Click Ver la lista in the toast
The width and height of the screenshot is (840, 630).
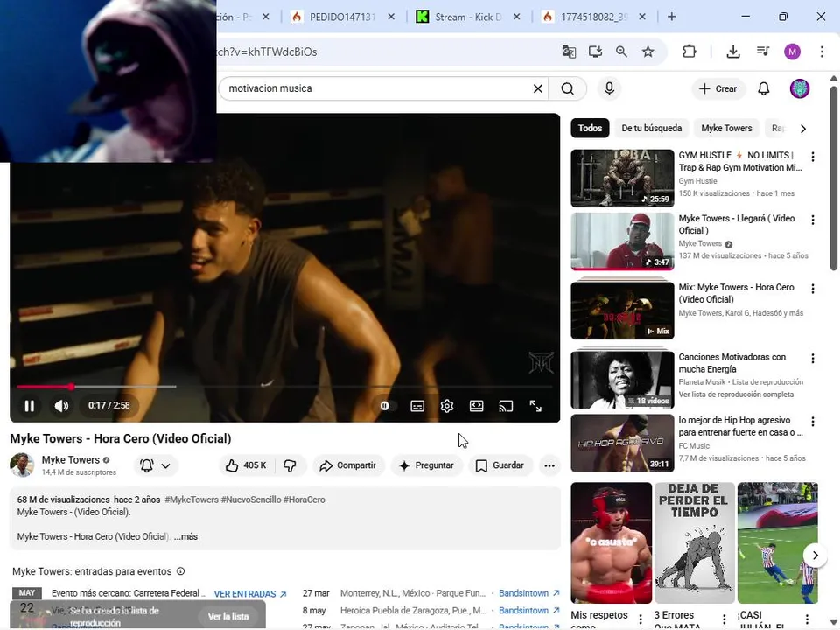point(228,616)
